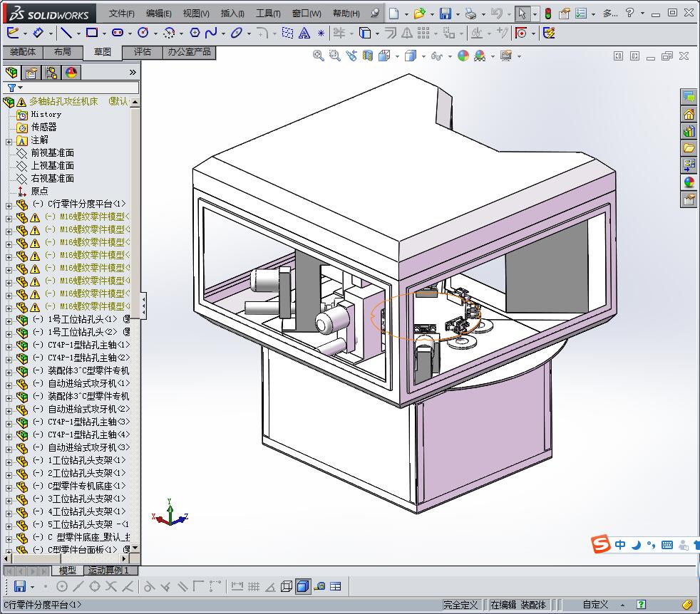The image size is (700, 614).
Task: Open the Line tool dropdown arrow
Action: click(78, 33)
